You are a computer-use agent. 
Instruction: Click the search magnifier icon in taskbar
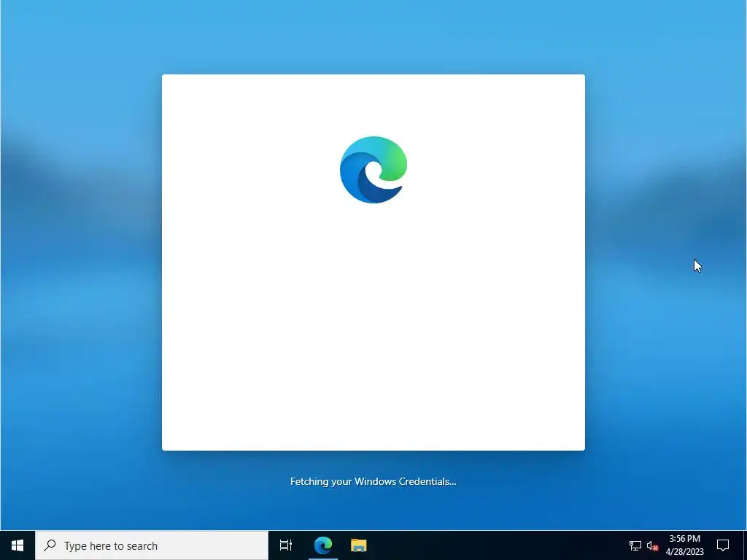[50, 545]
